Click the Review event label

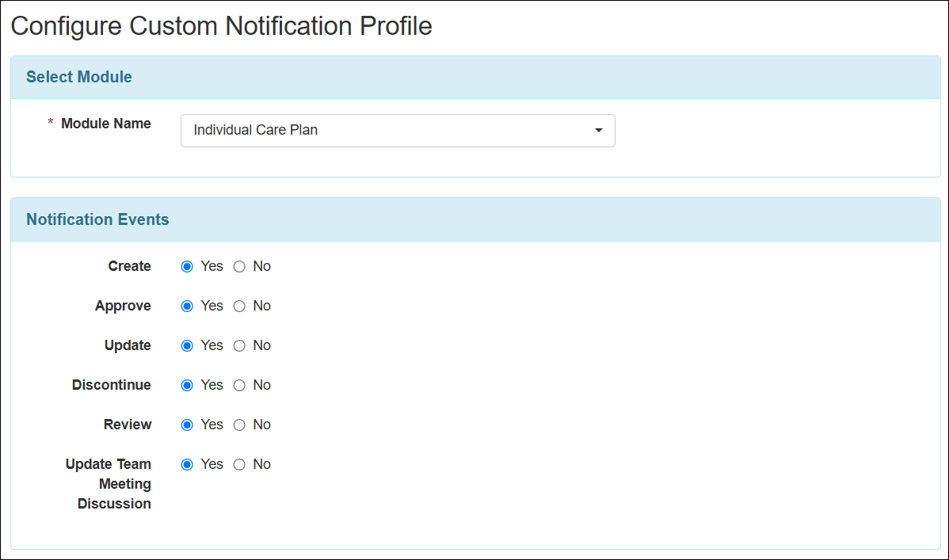(127, 425)
